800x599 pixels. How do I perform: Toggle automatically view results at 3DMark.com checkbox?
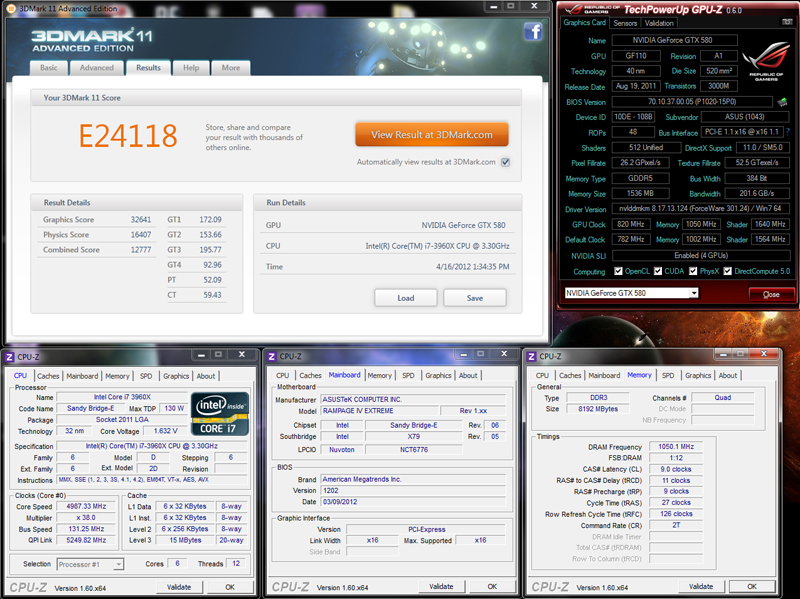(505, 162)
